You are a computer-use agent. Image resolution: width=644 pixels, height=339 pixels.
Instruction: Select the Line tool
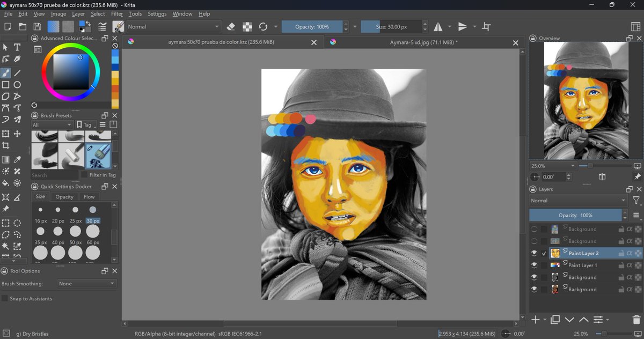click(x=17, y=73)
